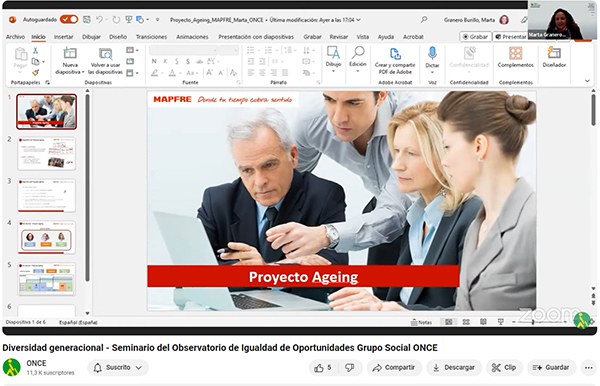Click the Format Painter brush icon
600x386 pixels.
coord(35,72)
